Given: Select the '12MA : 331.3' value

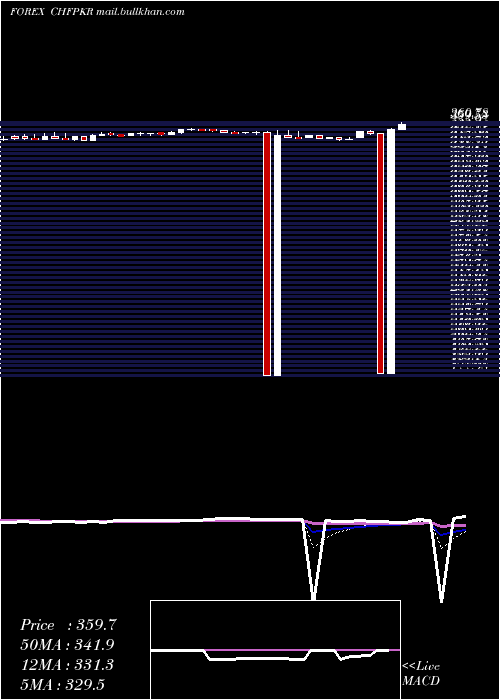Looking at the screenshot, I should click(x=67, y=665).
